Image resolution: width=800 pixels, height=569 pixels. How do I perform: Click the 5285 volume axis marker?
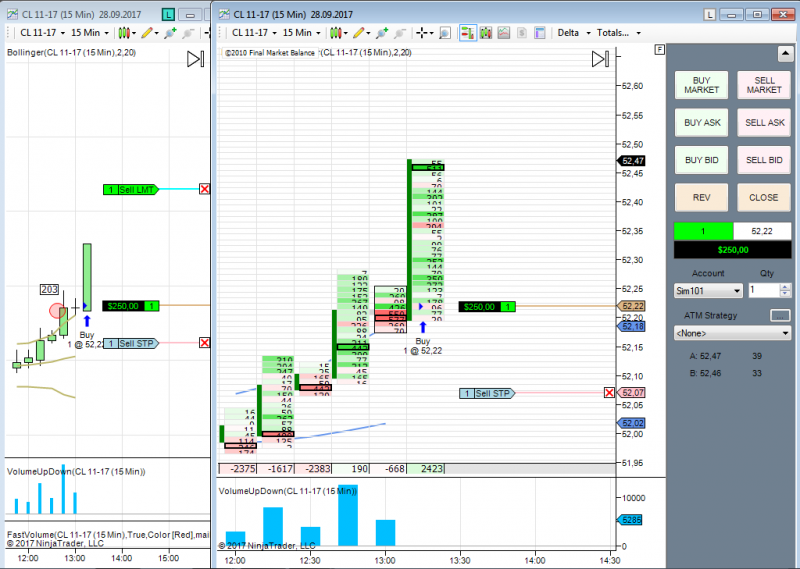[x=630, y=520]
